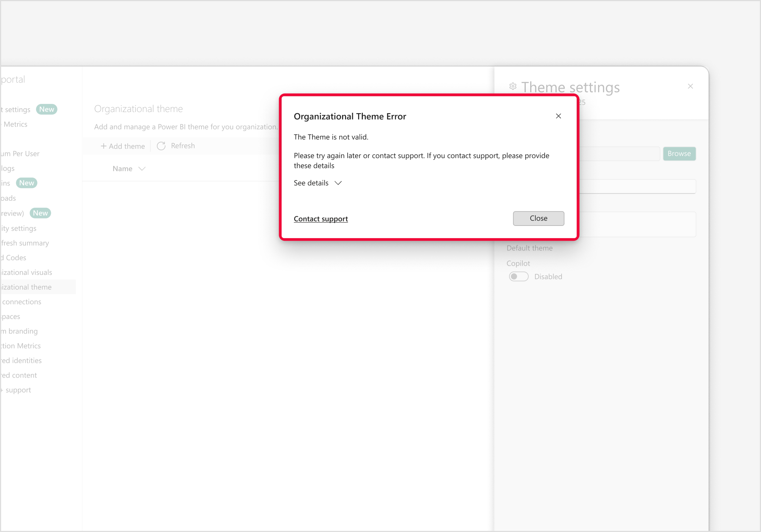Click the Refresh circular arrow icon
The width and height of the screenshot is (761, 532).
[161, 146]
